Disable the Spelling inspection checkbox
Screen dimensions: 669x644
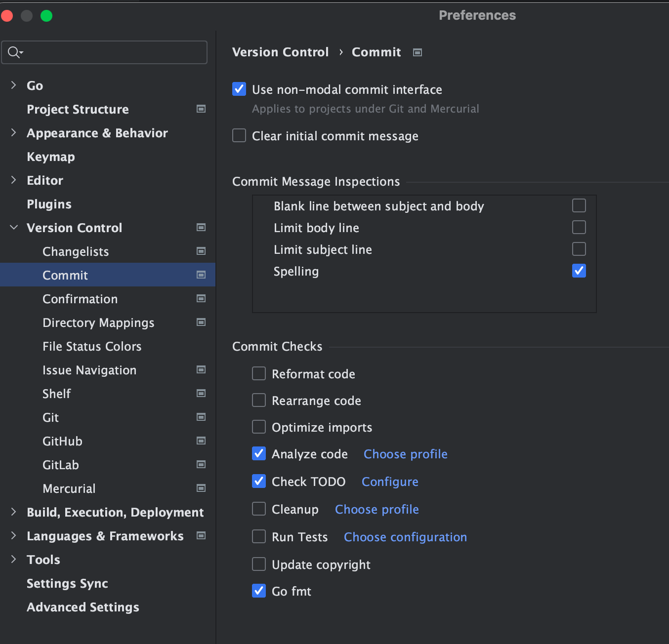[x=579, y=271]
